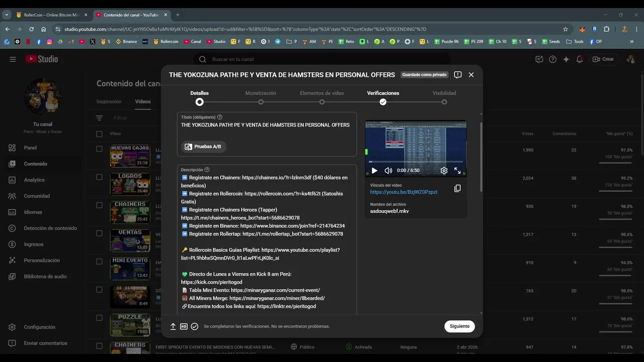Go to the Monetización step
The height and width of the screenshot is (362, 644).
pyautogui.click(x=261, y=98)
